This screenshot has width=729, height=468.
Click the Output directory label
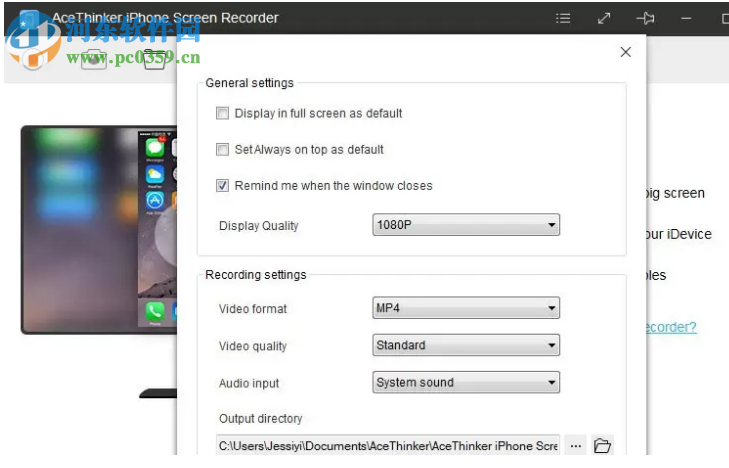tap(261, 419)
